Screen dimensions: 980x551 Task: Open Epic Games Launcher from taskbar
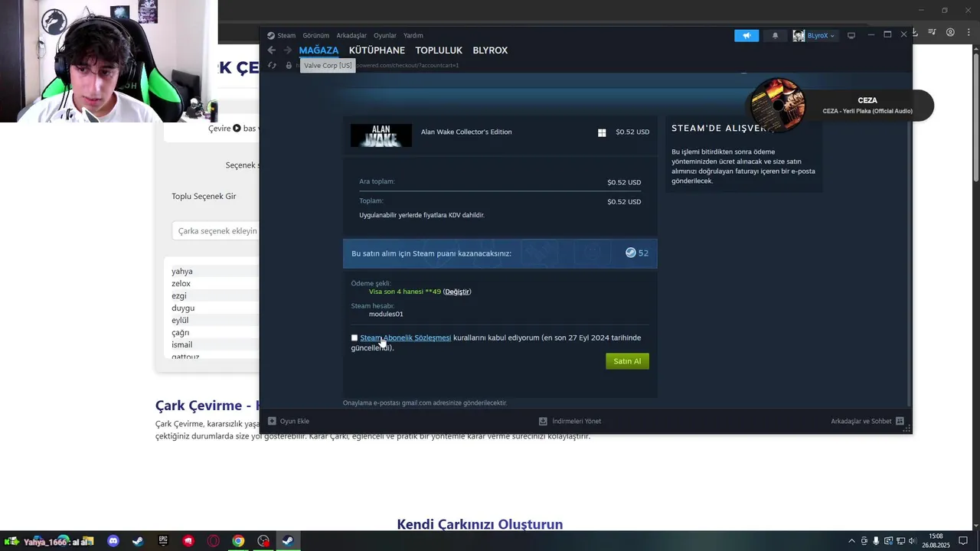(163, 541)
